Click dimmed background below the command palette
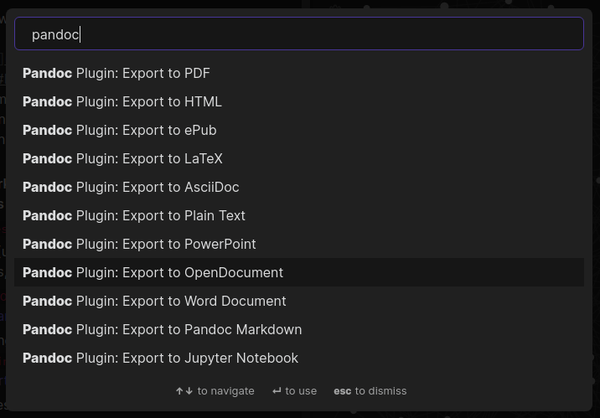Viewport: 600px width, 418px height. (300, 413)
